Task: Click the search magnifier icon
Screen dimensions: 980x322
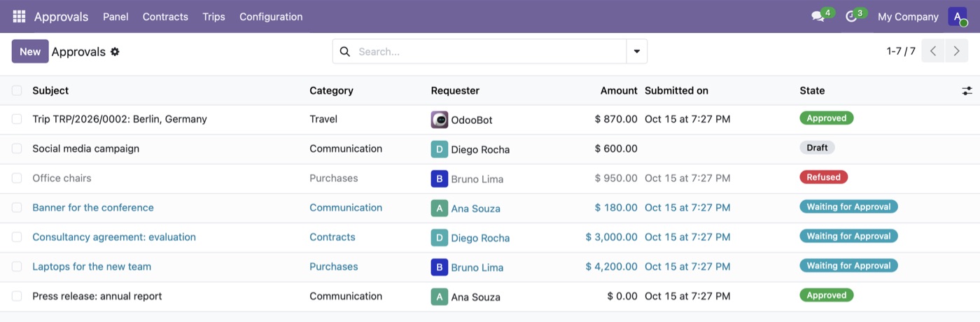Action: click(x=344, y=51)
